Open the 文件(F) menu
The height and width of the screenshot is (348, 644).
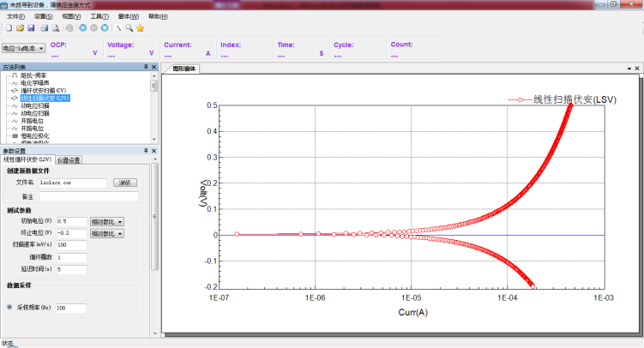pos(15,16)
